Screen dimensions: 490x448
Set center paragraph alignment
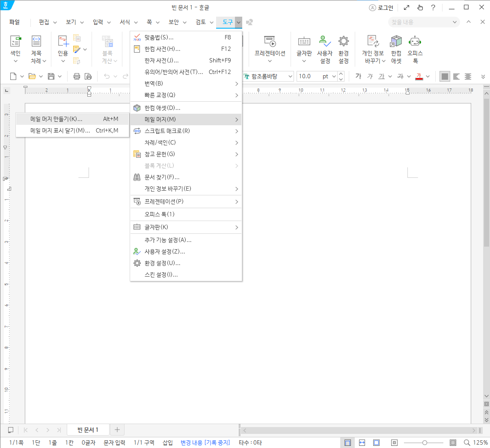pos(468,76)
